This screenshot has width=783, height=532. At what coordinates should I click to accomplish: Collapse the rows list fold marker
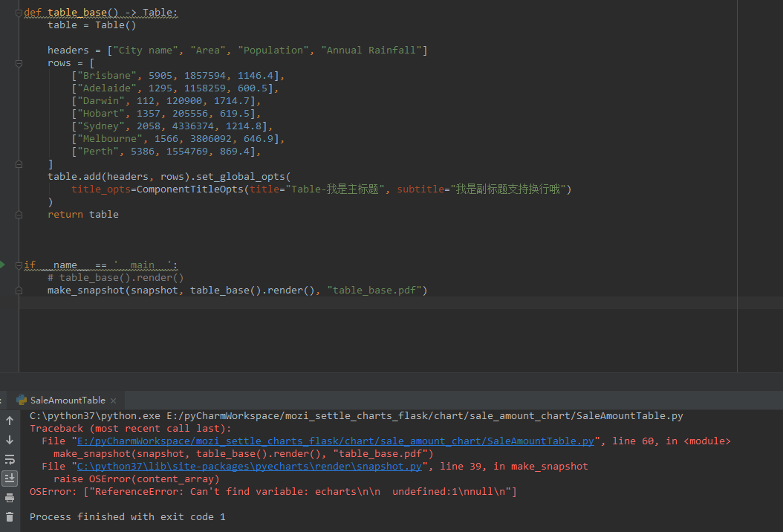(19, 63)
